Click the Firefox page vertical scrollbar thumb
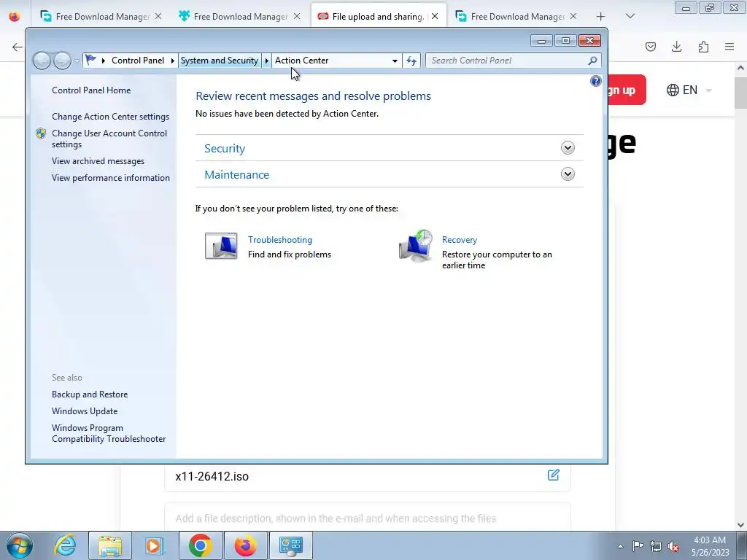 (x=741, y=93)
